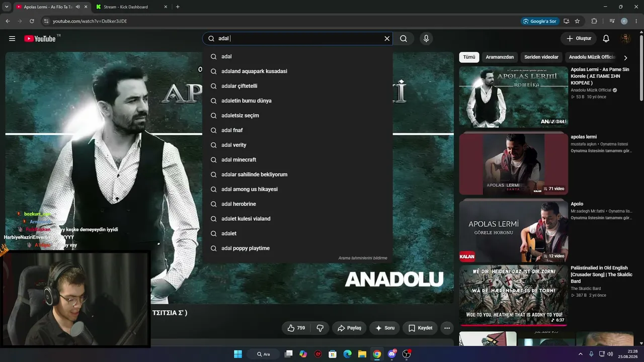Open the Chrome three-dot menu
The height and width of the screenshot is (362, 644).
[x=636, y=21]
